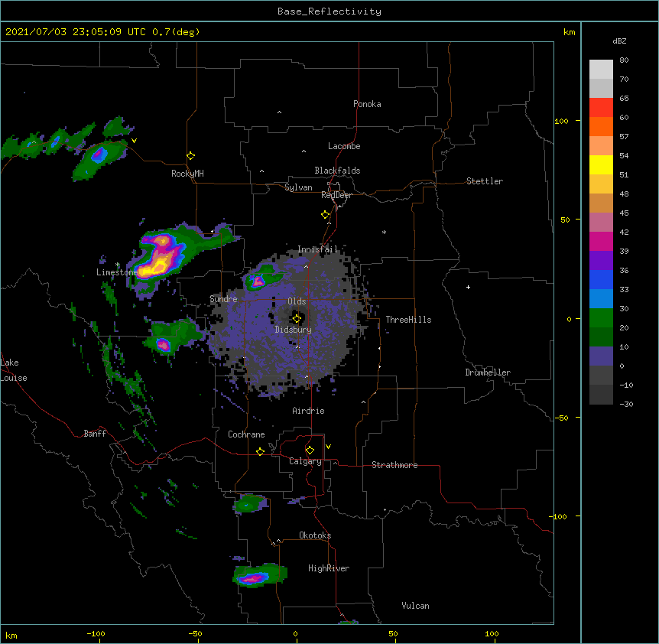Image resolution: width=659 pixels, height=644 pixels.
Task: Click the yellow v marker northeast of Calgary
Action: pyautogui.click(x=328, y=447)
